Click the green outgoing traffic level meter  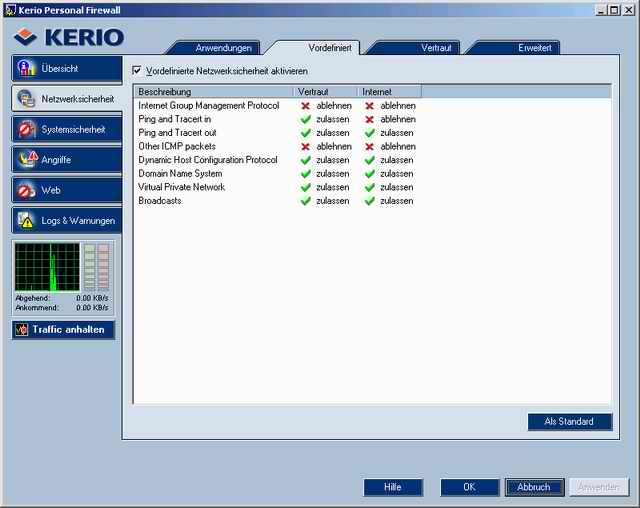click(89, 267)
